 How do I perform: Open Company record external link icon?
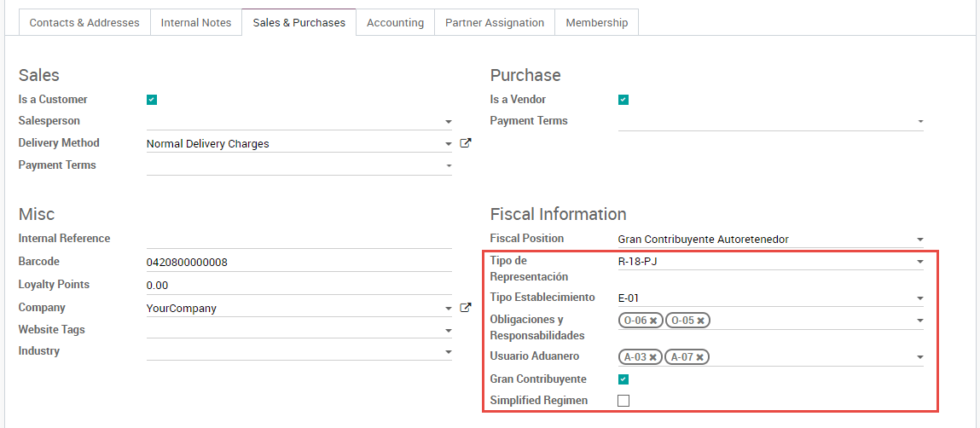[466, 308]
